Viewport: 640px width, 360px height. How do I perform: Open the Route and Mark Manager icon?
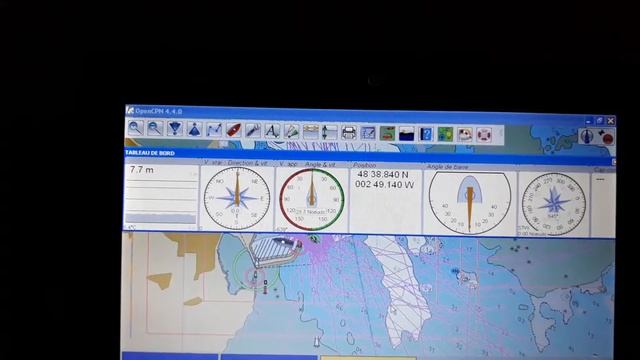click(x=368, y=133)
